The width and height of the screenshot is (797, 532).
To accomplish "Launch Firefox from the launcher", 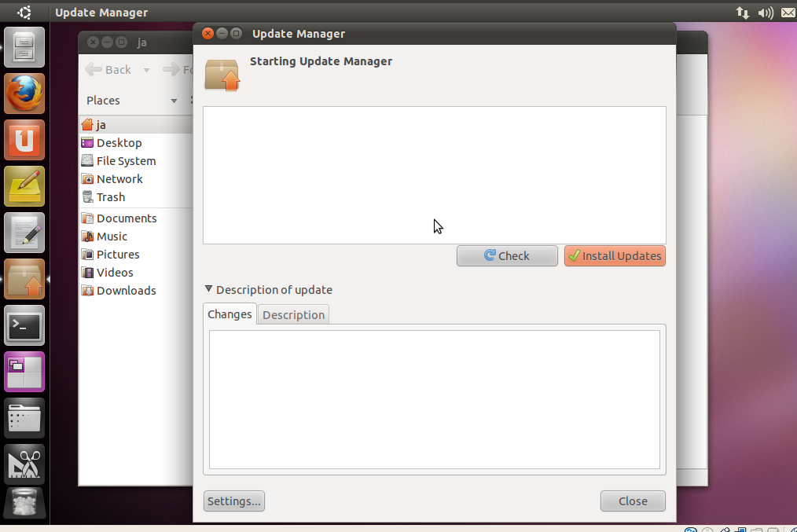I will (24, 94).
